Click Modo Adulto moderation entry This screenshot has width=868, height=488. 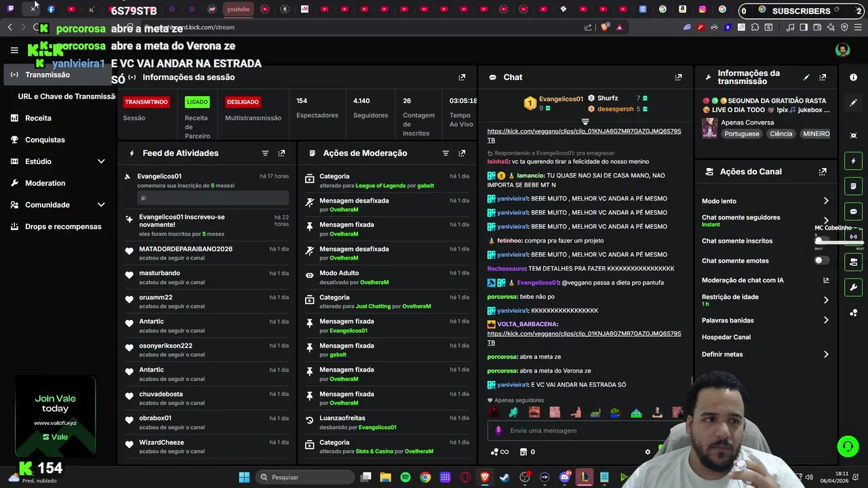(339, 273)
